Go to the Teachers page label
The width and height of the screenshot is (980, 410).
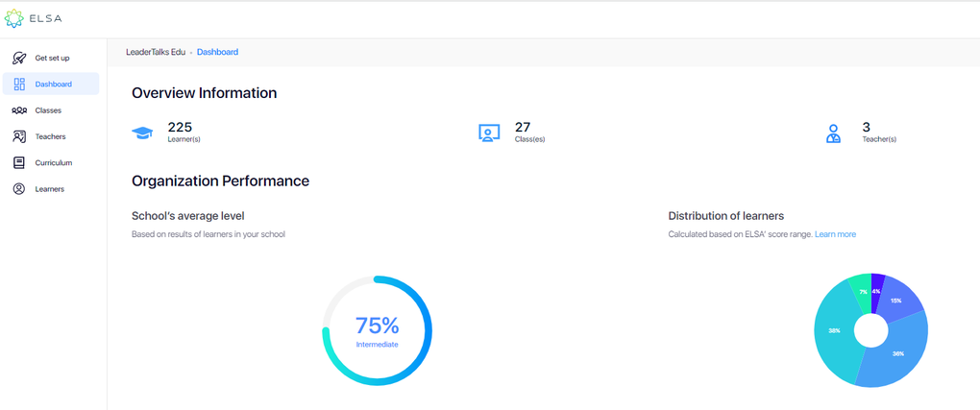(50, 136)
